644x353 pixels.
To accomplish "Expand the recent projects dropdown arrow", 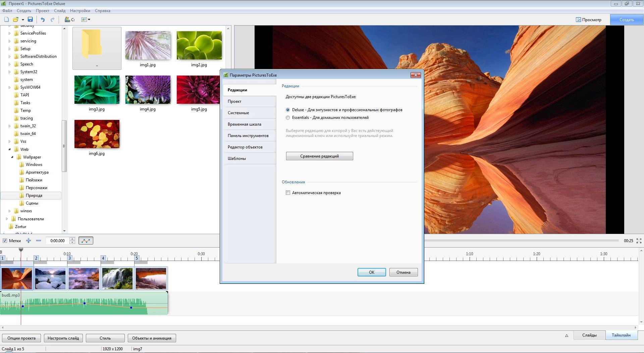I will pyautogui.click(x=23, y=19).
